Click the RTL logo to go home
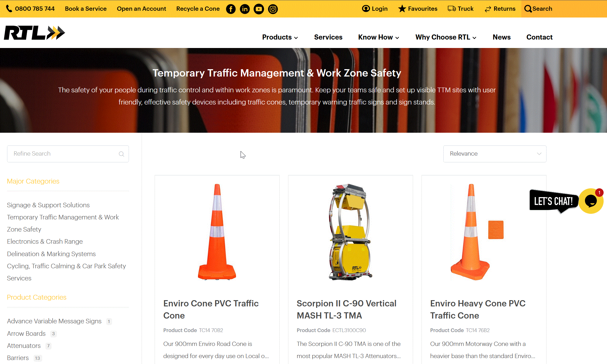This screenshot has width=607, height=364. [x=34, y=33]
